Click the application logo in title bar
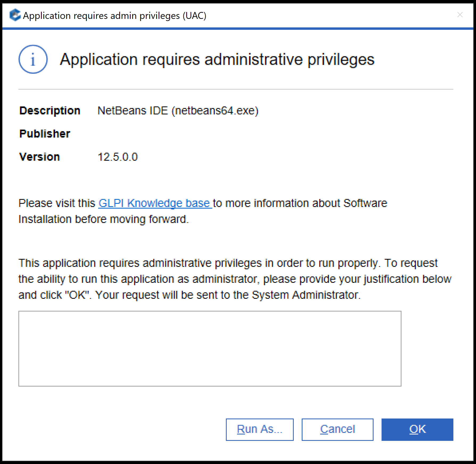The width and height of the screenshot is (476, 464). pyautogui.click(x=15, y=15)
